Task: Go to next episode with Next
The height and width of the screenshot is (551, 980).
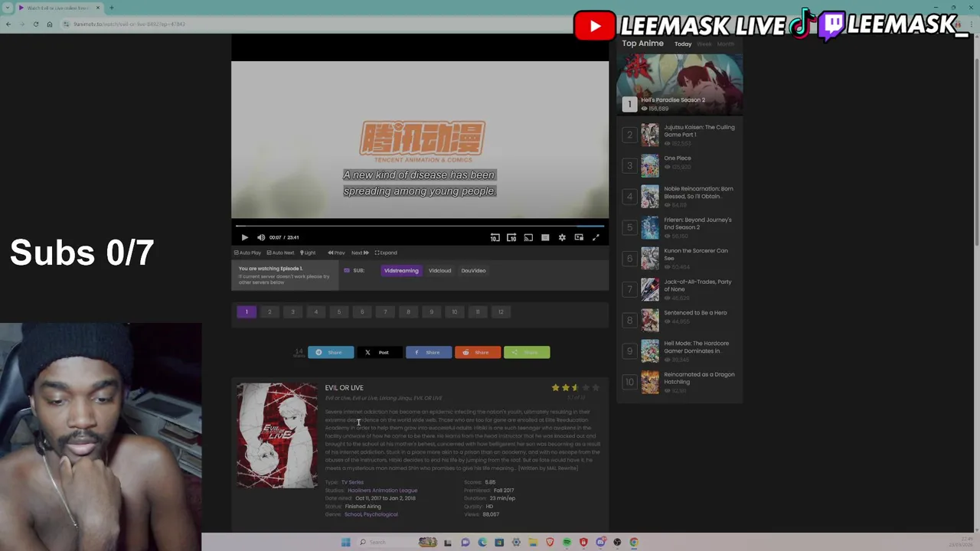Action: (360, 253)
